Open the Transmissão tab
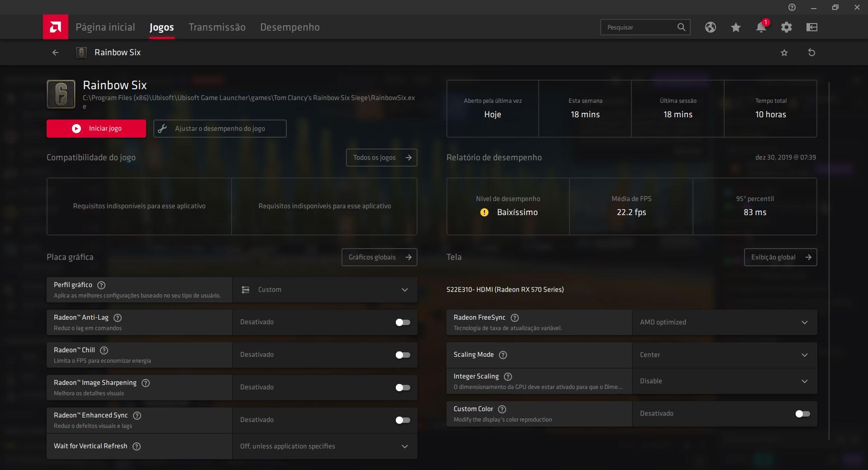Viewport: 868px width, 470px height. tap(217, 27)
